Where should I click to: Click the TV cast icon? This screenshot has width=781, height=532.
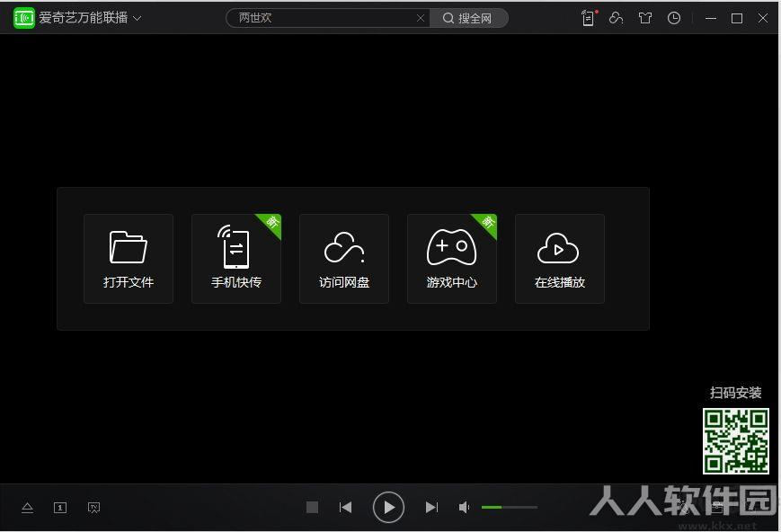[x=93, y=508]
